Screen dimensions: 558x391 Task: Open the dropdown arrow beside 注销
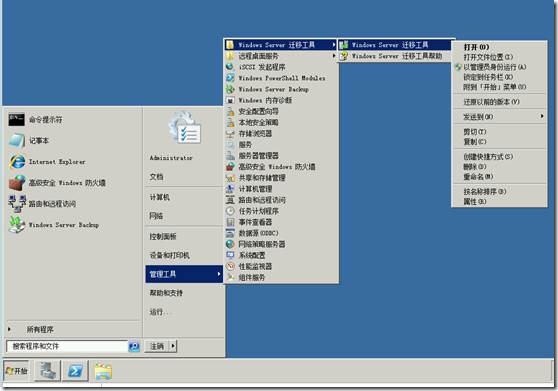(173, 346)
